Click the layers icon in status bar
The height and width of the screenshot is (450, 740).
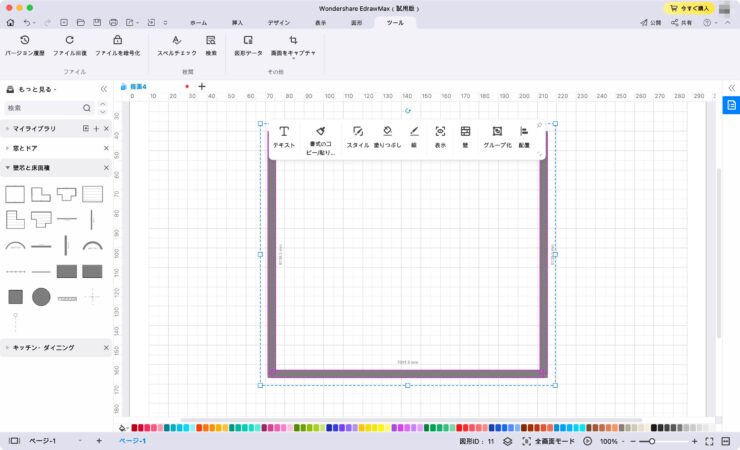[x=507, y=441]
